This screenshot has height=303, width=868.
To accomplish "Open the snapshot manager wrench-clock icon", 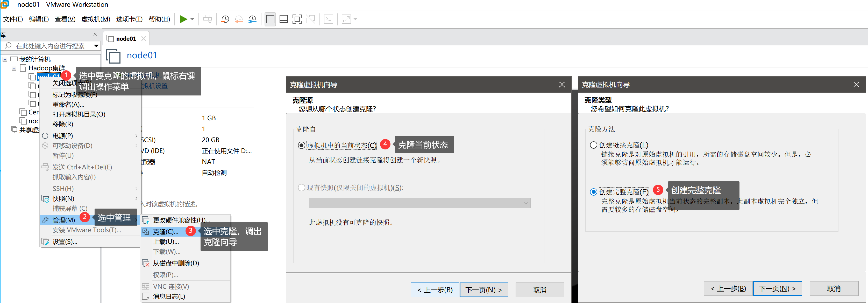I will point(252,19).
